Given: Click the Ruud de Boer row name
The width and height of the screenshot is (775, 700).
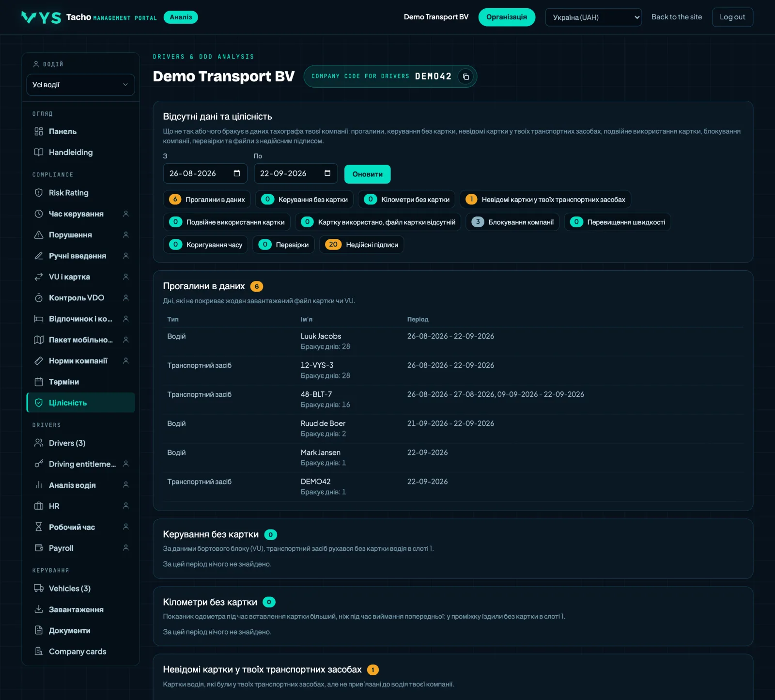Looking at the screenshot, I should [x=323, y=423].
